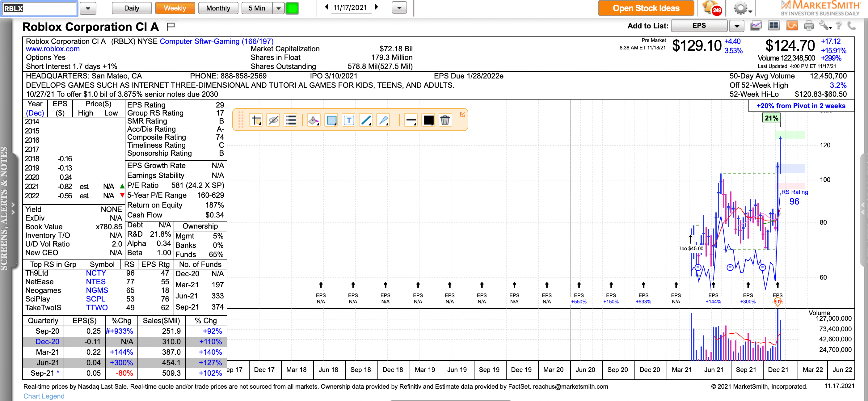Image resolution: width=868 pixels, height=401 pixels.
Task: Click the (Dec) fiscal year link
Action: 35,113
